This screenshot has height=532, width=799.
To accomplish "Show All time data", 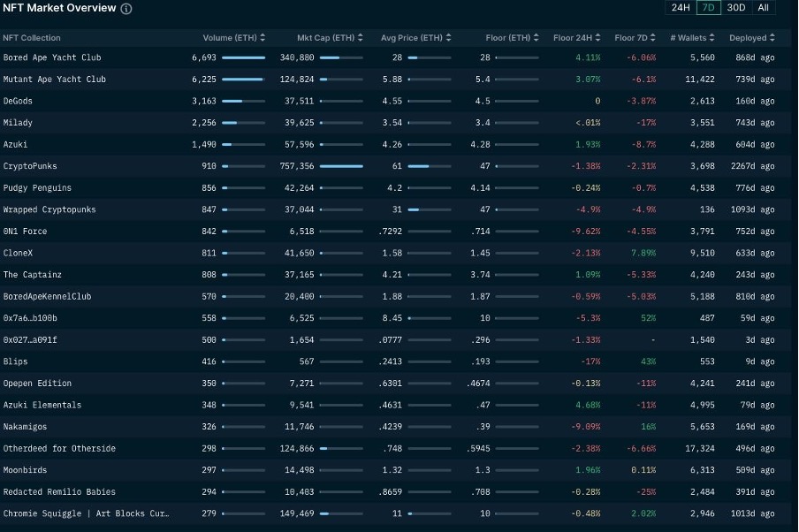I will pyautogui.click(x=763, y=8).
